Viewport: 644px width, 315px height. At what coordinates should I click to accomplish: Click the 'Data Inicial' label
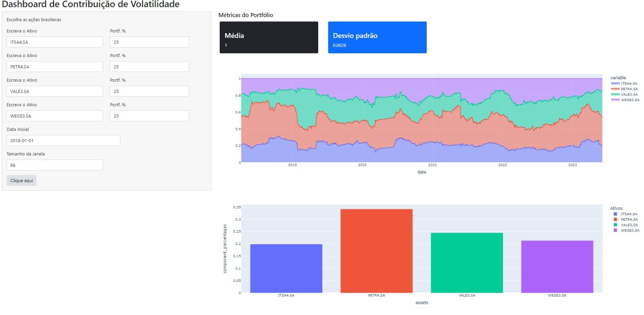tap(18, 129)
